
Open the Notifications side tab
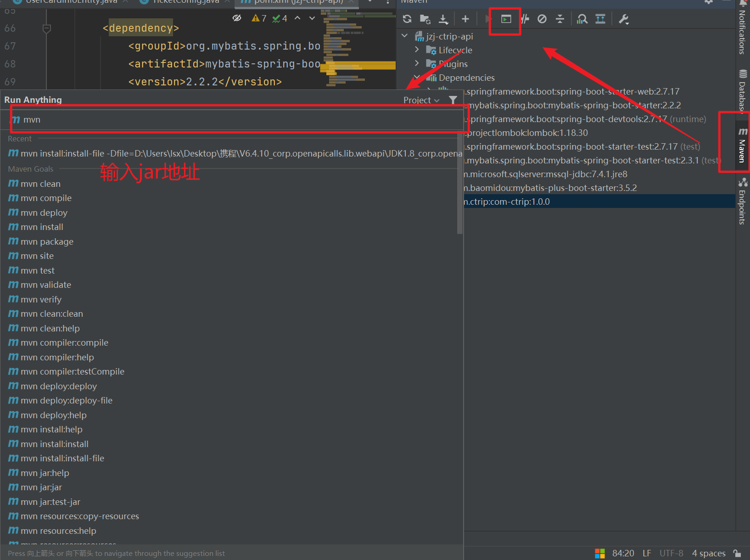tap(742, 28)
